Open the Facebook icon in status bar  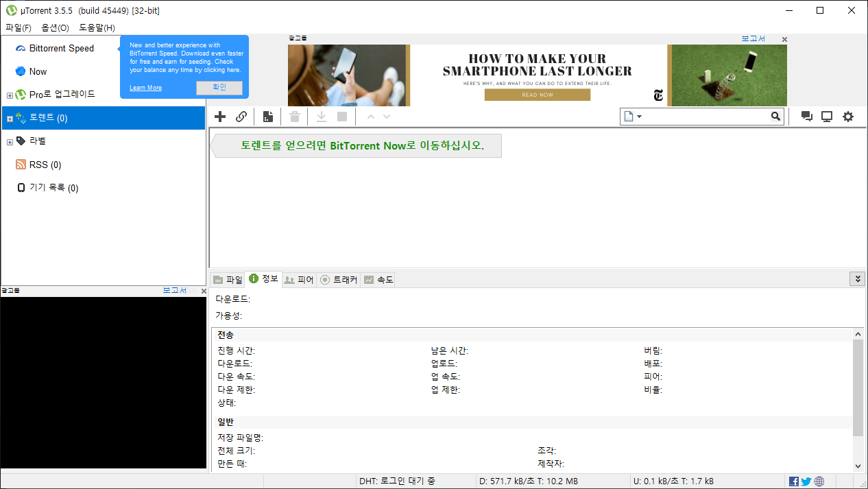794,481
